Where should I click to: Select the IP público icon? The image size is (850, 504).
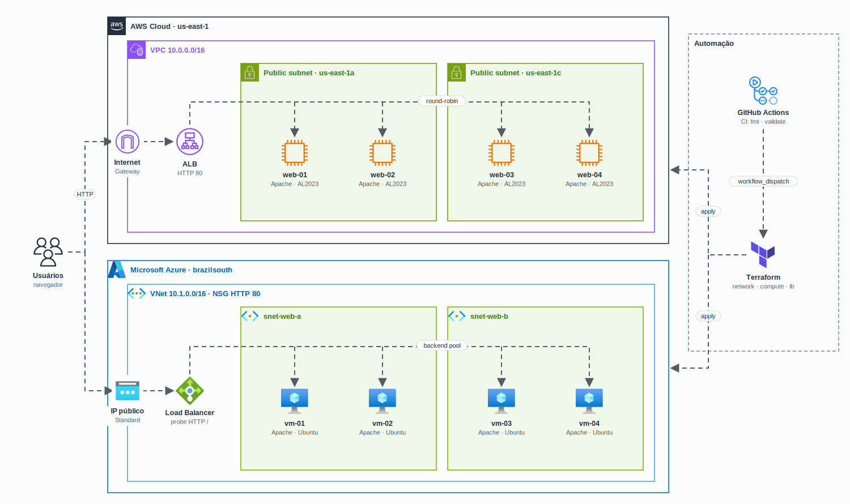tap(127, 391)
